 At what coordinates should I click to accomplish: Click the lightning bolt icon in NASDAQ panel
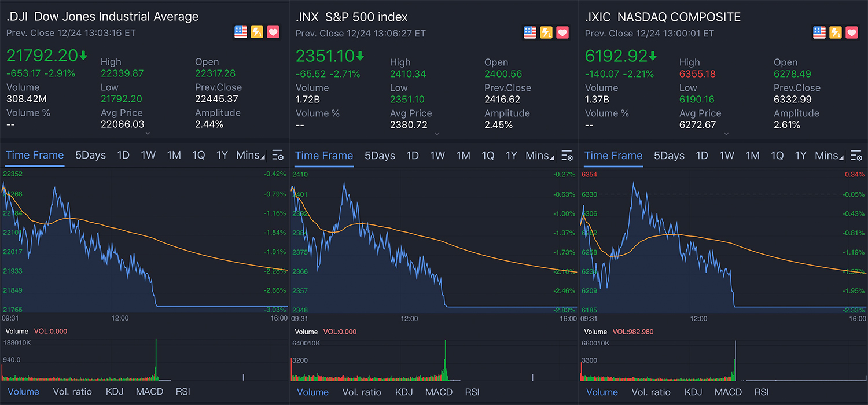[836, 32]
